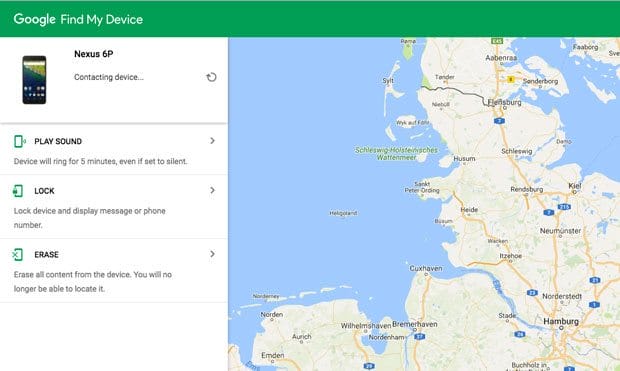This screenshot has height=371, width=620.
Task: Click Cuxhaven label on the map
Action: click(426, 268)
